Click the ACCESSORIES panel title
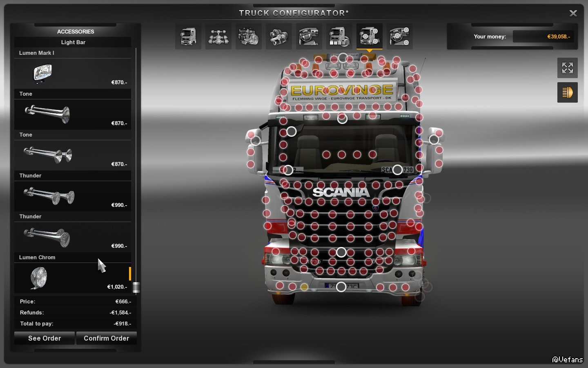 click(76, 31)
